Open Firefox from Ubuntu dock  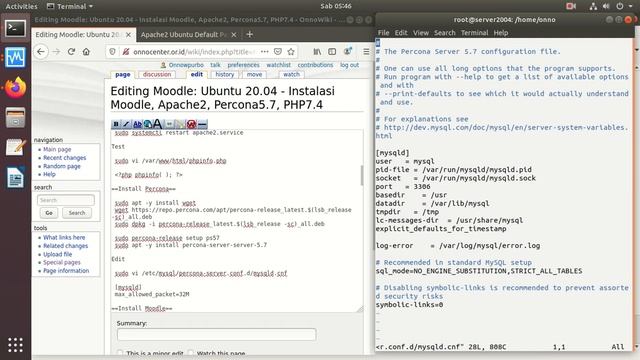click(16, 87)
